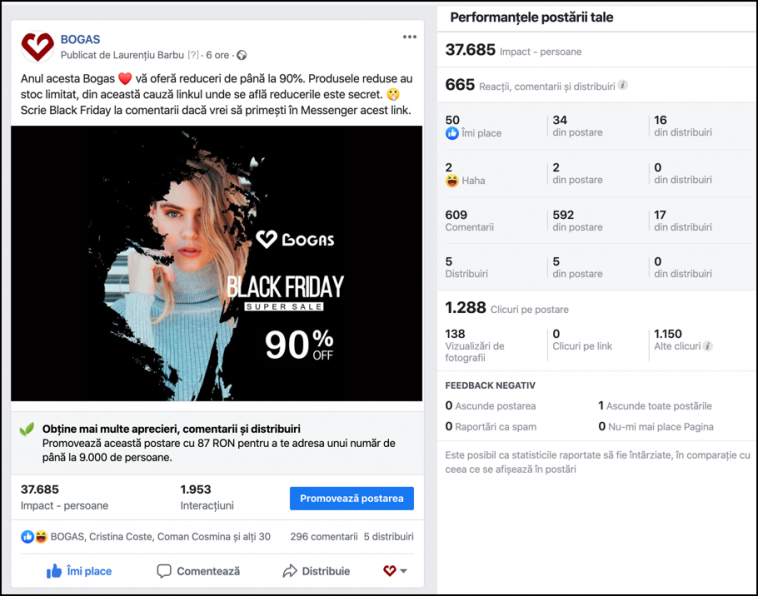Click the BOGAS page profile picture
The height and width of the screenshot is (596, 758).
pyautogui.click(x=37, y=47)
